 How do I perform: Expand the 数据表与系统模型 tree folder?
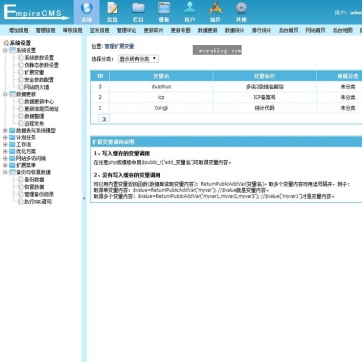tap(5, 130)
